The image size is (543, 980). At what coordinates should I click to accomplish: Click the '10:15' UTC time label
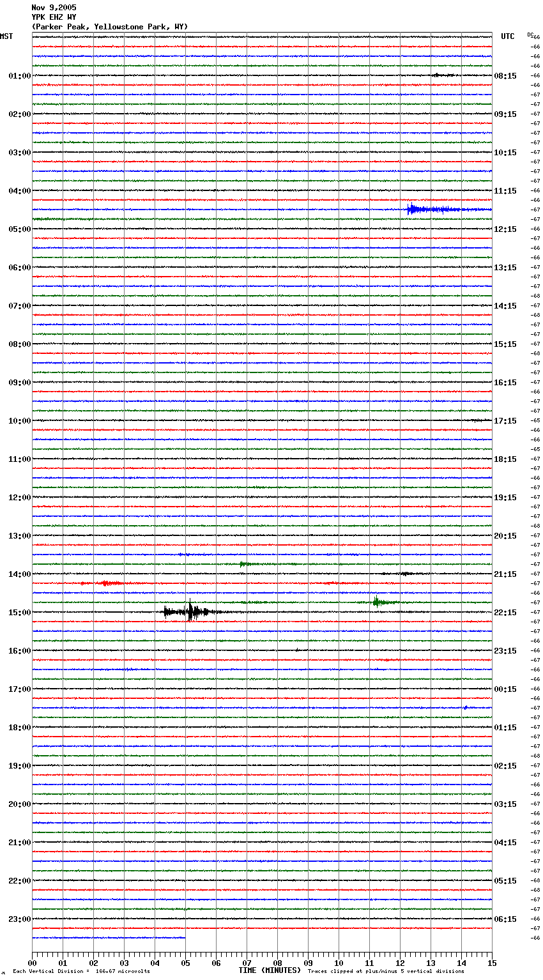tap(505, 153)
